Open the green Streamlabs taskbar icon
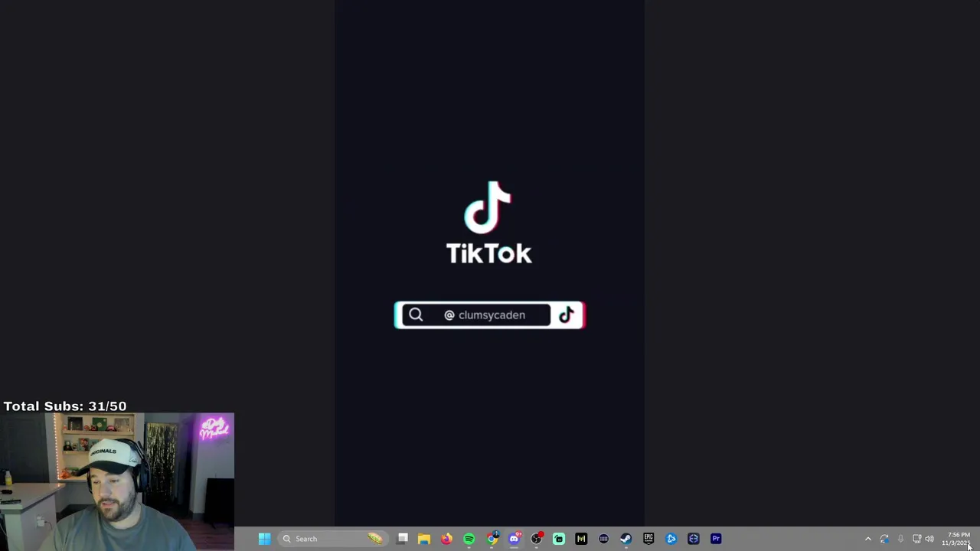 (559, 539)
